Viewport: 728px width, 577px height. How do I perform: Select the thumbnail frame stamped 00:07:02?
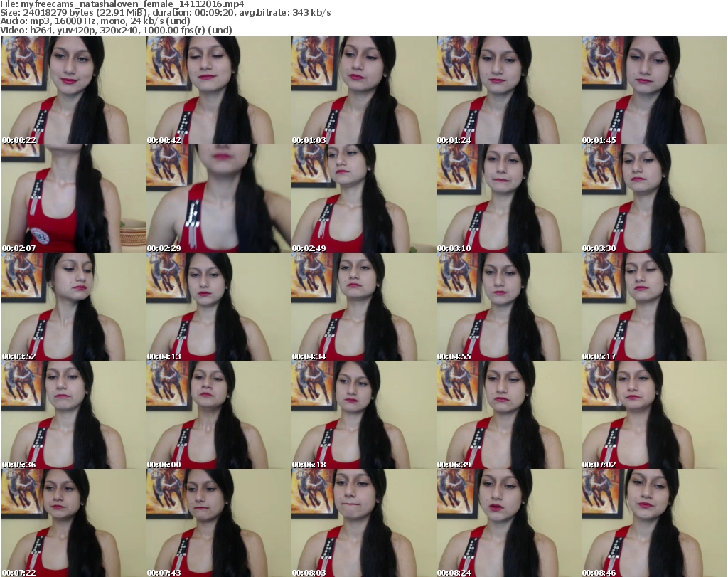point(654,415)
